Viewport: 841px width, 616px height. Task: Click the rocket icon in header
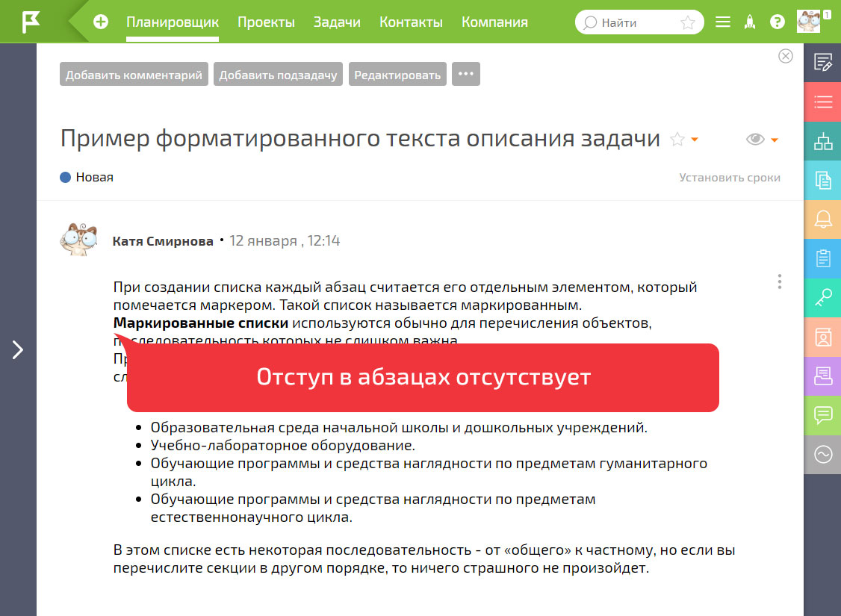[x=750, y=22]
